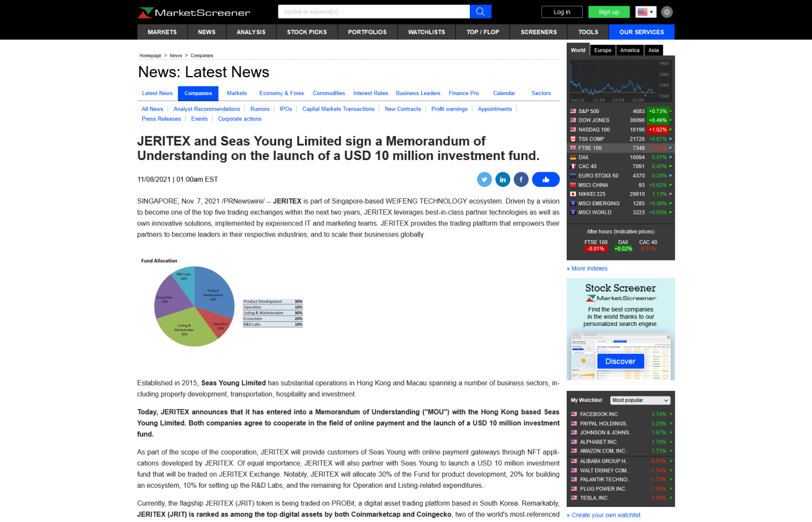812x522 pixels.
Task: Open Economy & Forex tab
Action: [x=282, y=93]
